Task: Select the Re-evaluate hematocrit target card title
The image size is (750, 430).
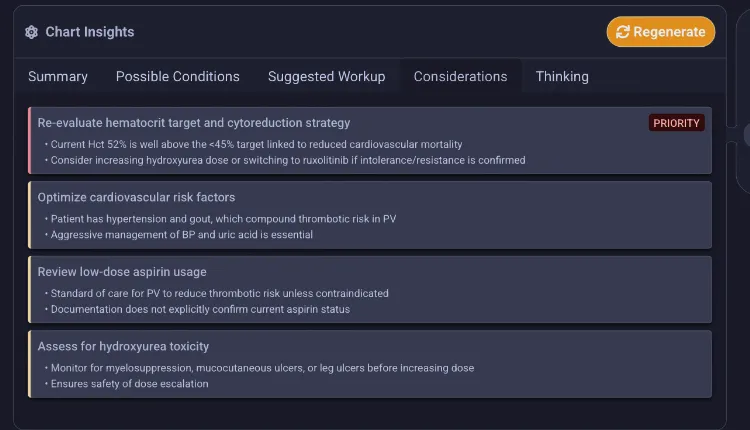Action: coord(194,123)
